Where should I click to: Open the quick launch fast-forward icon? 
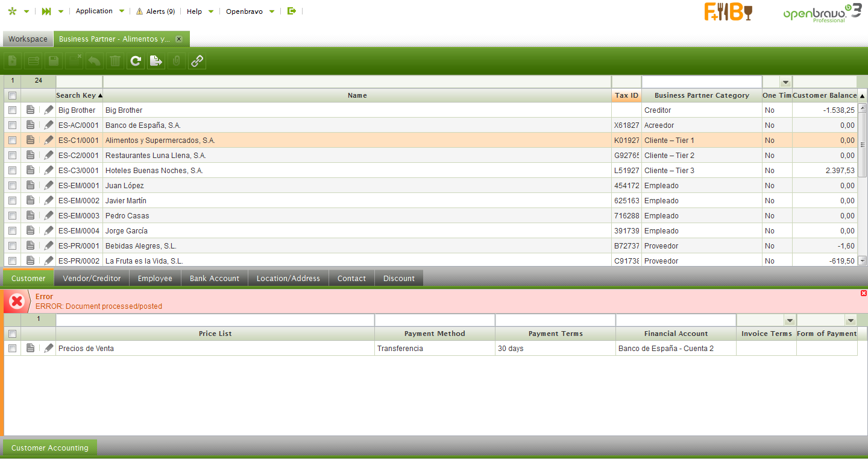pos(46,11)
